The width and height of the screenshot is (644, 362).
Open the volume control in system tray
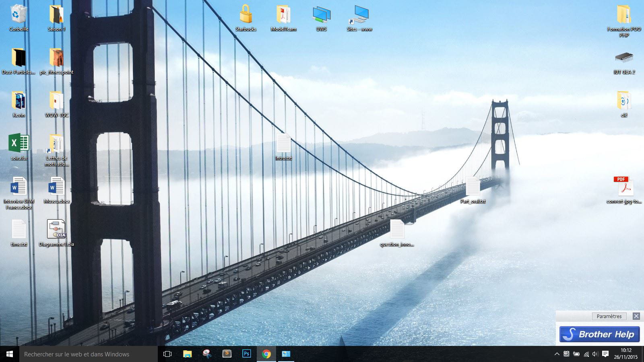[595, 354]
